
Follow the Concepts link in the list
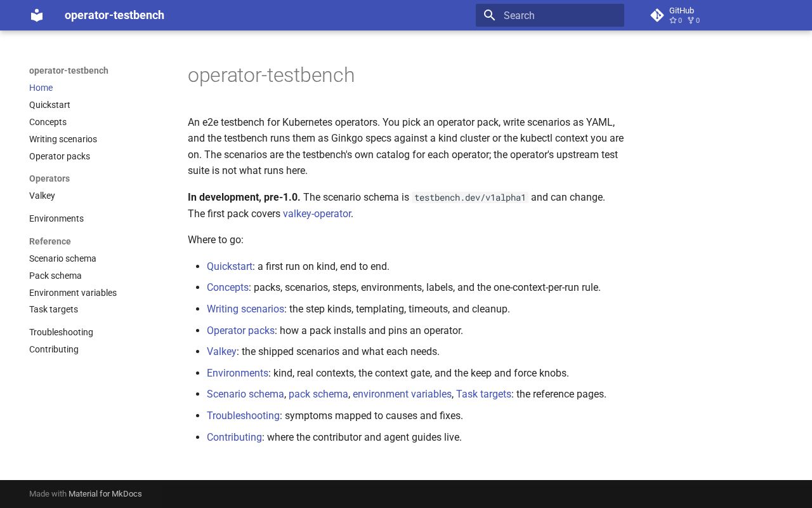(228, 287)
